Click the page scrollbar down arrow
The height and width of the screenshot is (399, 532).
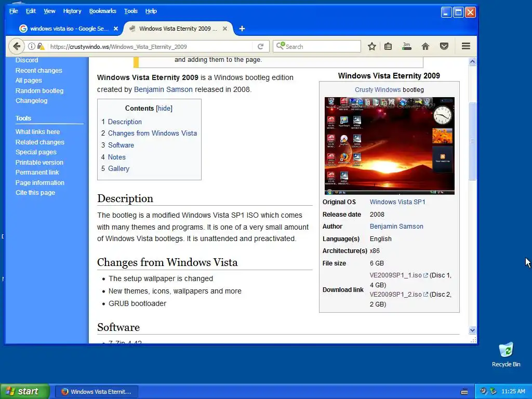coord(472,330)
